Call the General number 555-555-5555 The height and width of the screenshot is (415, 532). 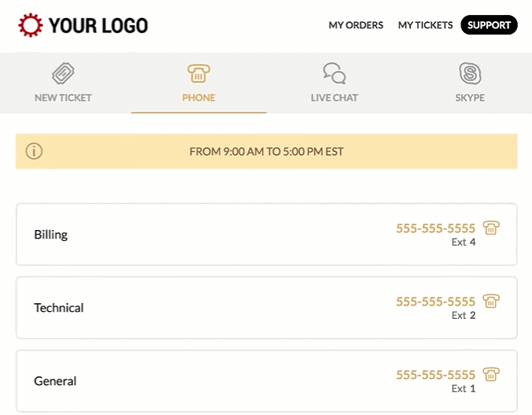pos(436,375)
